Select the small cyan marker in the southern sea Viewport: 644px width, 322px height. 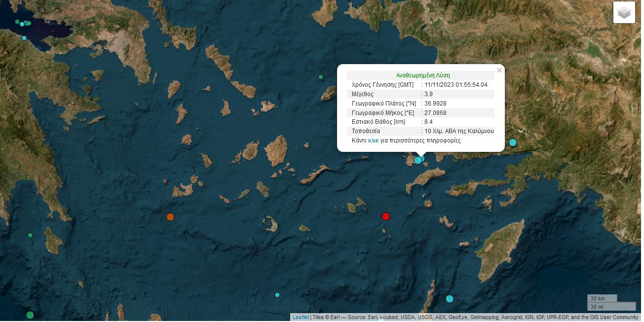coord(277,295)
